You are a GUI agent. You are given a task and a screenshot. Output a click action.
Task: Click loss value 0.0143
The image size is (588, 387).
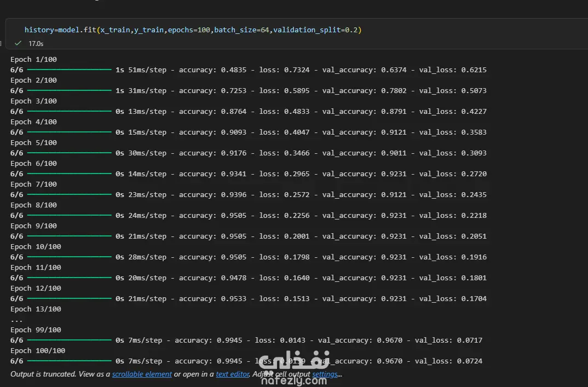coord(293,340)
